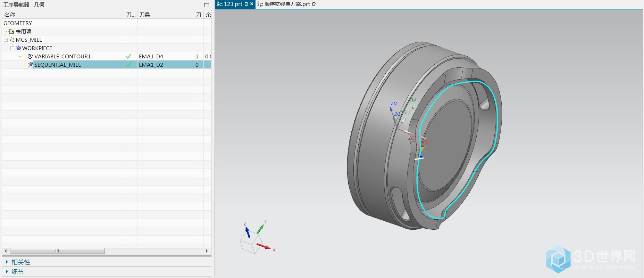The image size is (644, 278).
Task: Select the WORKPIECE tree item
Action: point(37,48)
